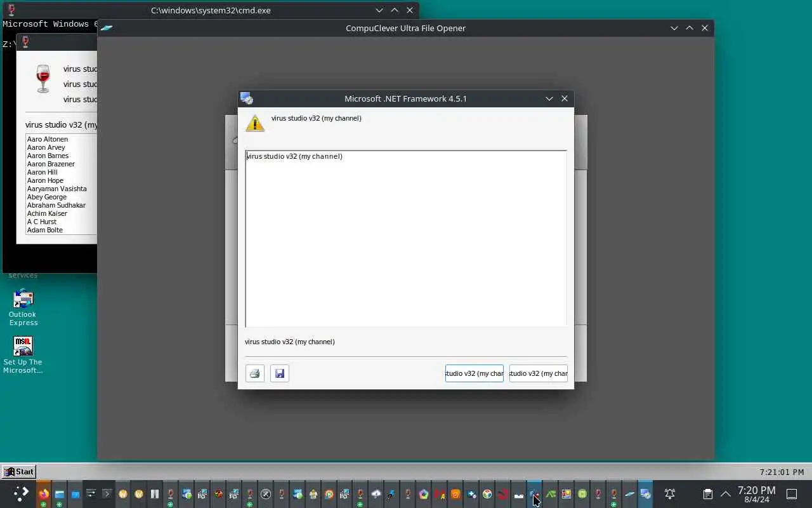Image resolution: width=812 pixels, height=508 pixels.
Task: Click the colorful pentagon icon in the panel
Action: 424,493
